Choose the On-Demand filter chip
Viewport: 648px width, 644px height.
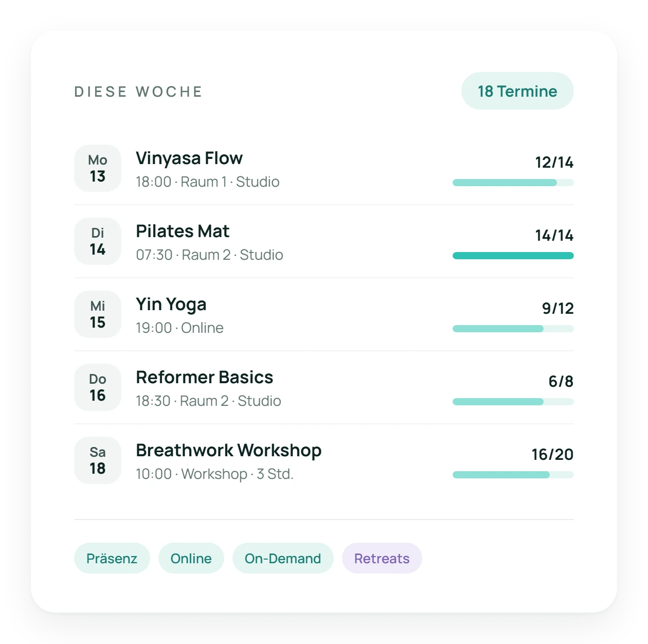pyautogui.click(x=283, y=558)
